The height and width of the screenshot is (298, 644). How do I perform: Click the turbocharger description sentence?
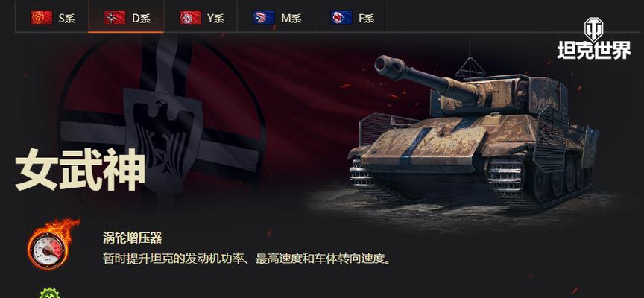247,259
